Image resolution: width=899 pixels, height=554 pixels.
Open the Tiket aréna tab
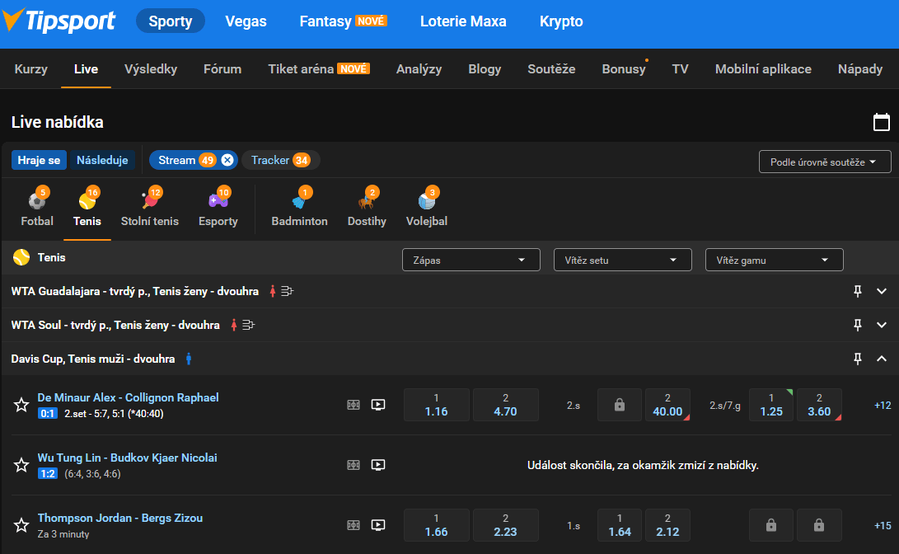pyautogui.click(x=319, y=69)
